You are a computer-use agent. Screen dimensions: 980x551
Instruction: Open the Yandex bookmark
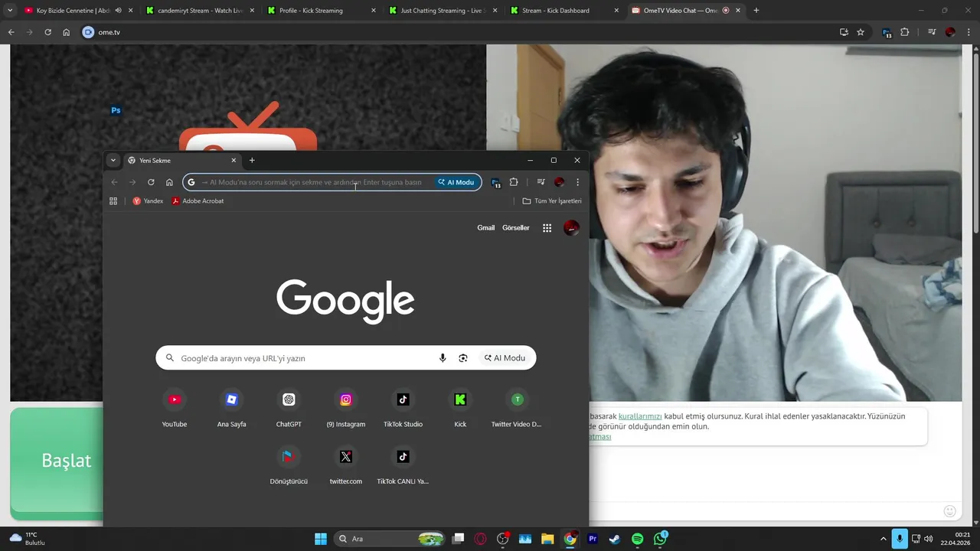148,201
